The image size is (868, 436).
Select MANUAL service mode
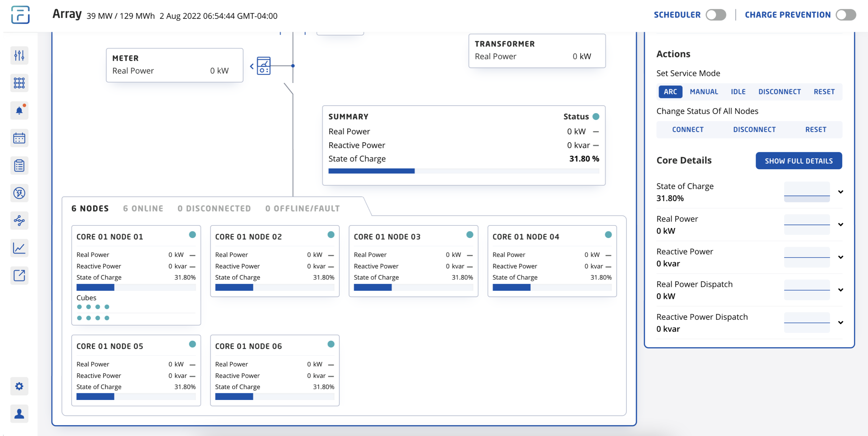704,92
